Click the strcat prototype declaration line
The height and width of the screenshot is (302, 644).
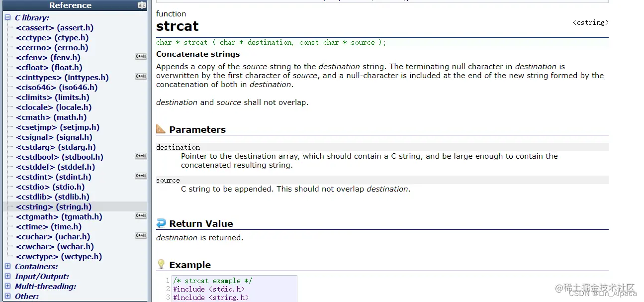271,42
